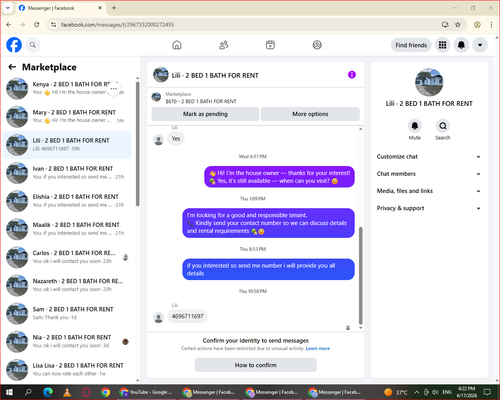The width and height of the screenshot is (500, 400).
Task: Expand Chat members section
Action: coord(429,174)
